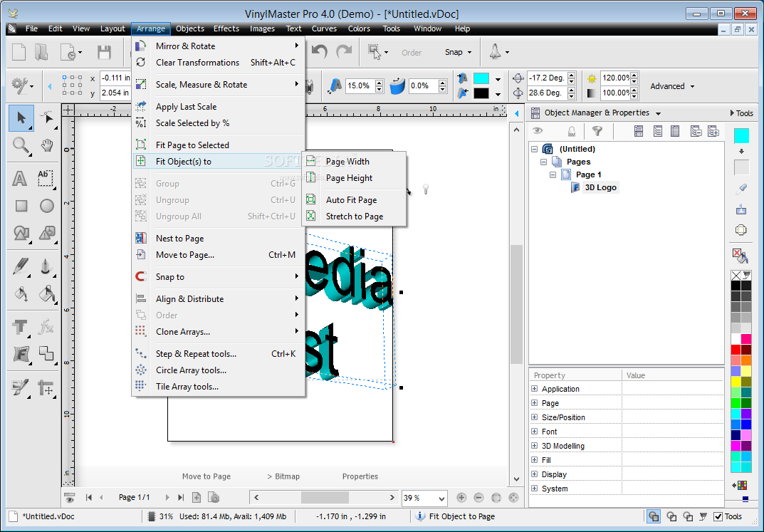Click the Move to Page shortcut link
This screenshot has width=764, height=532.
206,476
